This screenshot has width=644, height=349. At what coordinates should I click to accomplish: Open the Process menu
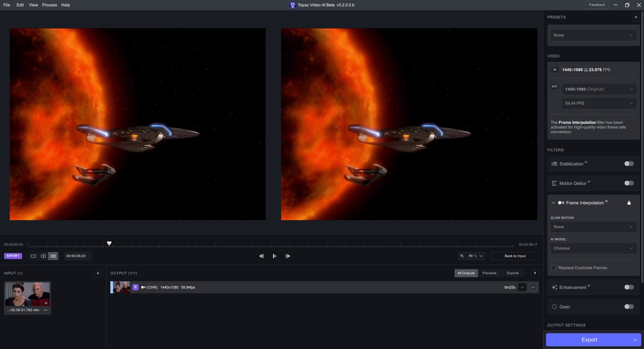pos(49,5)
